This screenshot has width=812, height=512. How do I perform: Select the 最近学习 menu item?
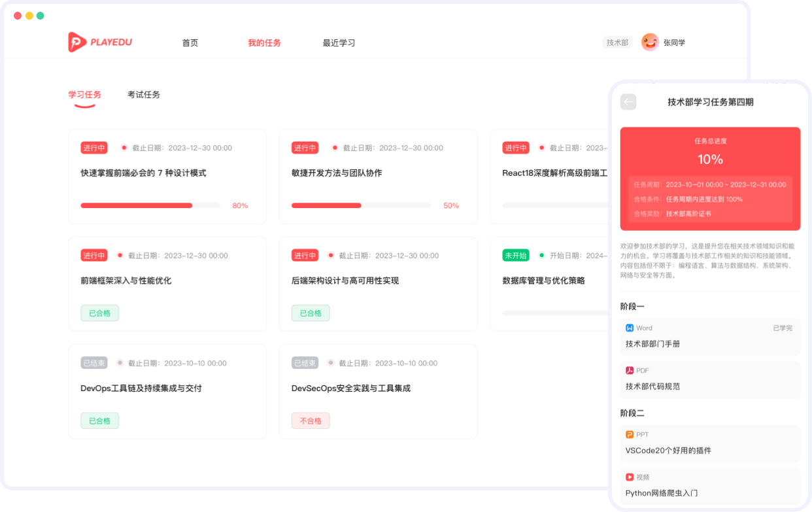tap(338, 43)
